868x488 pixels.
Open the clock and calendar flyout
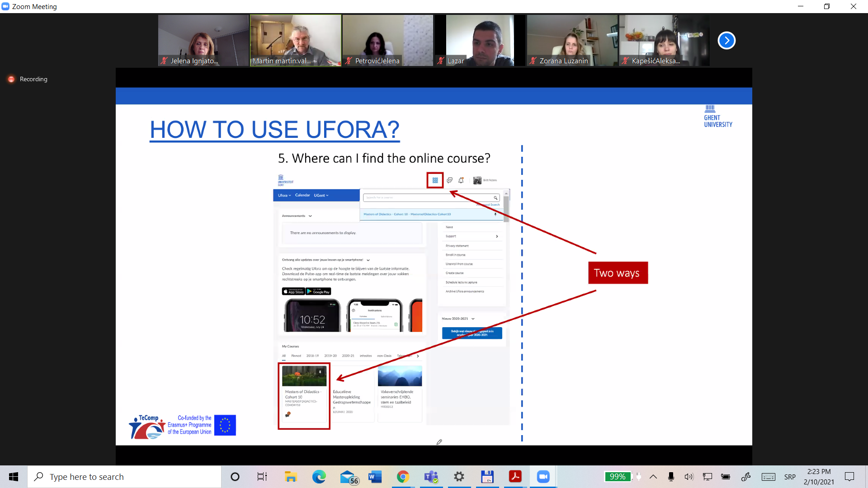point(819,477)
